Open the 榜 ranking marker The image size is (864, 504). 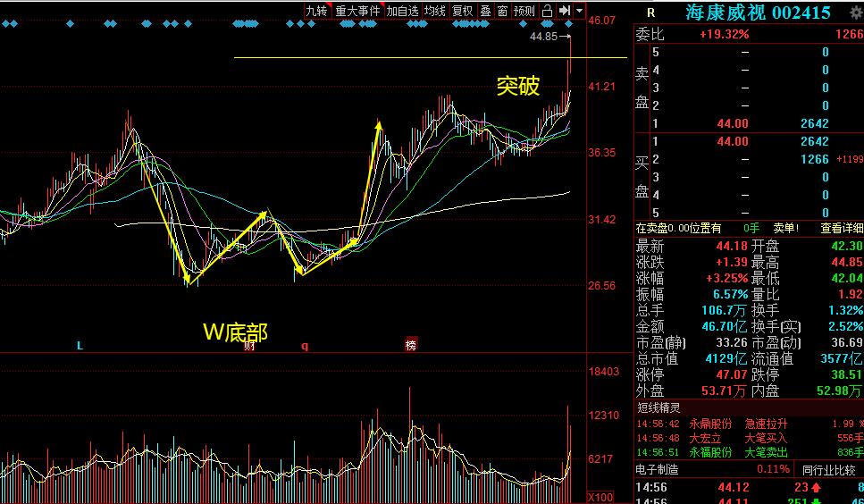pyautogui.click(x=411, y=345)
